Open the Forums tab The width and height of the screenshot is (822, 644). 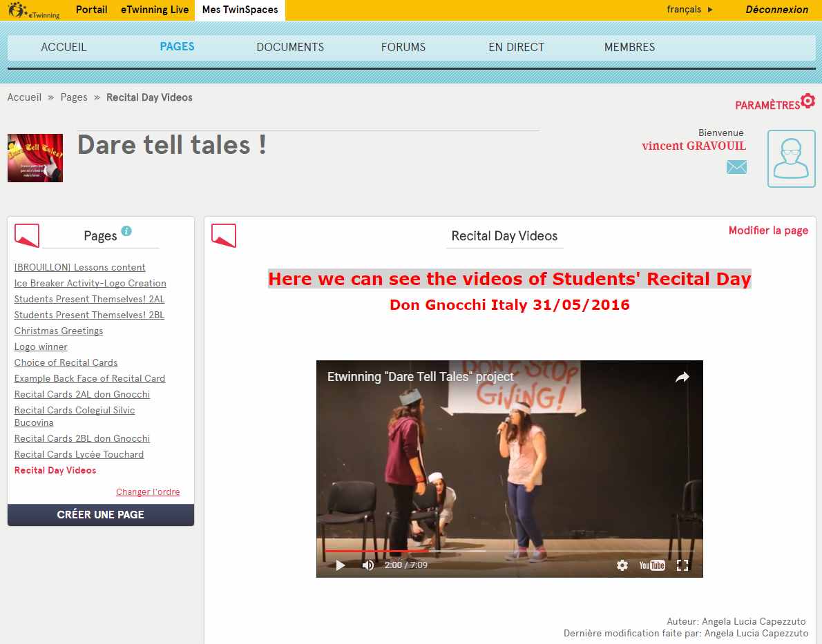[x=403, y=47]
